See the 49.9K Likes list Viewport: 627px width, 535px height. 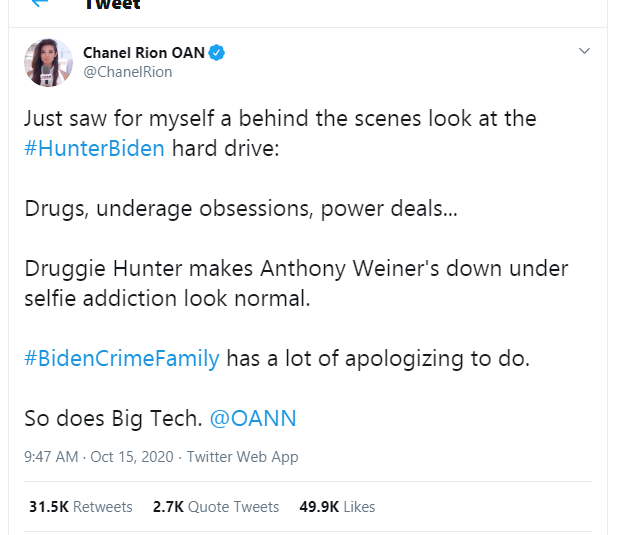(337, 507)
